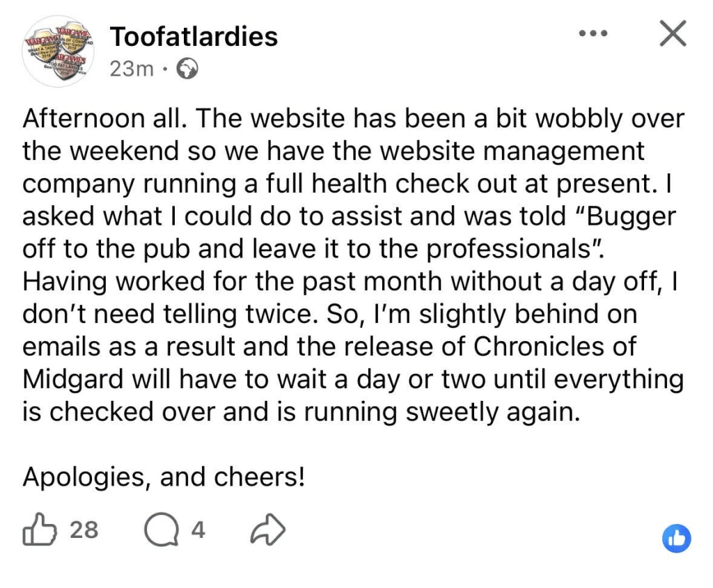
Task: Click the blue Like reaction badge
Action: [676, 538]
